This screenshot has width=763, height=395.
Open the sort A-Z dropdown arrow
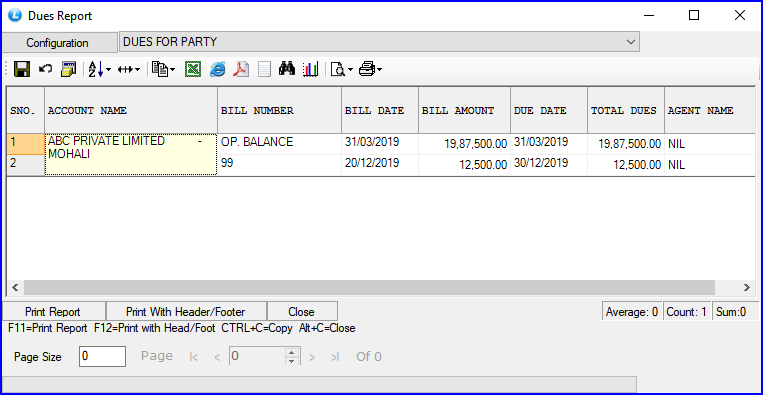pos(108,70)
